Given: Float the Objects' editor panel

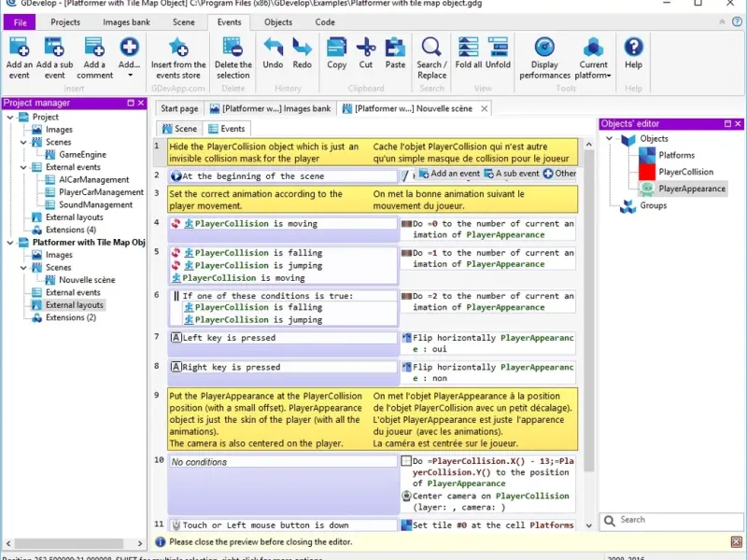Looking at the screenshot, I should 727,124.
